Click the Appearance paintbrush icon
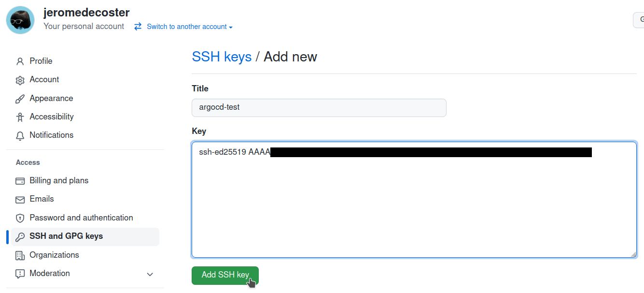Viewport: 644px width, 293px height. [20, 99]
